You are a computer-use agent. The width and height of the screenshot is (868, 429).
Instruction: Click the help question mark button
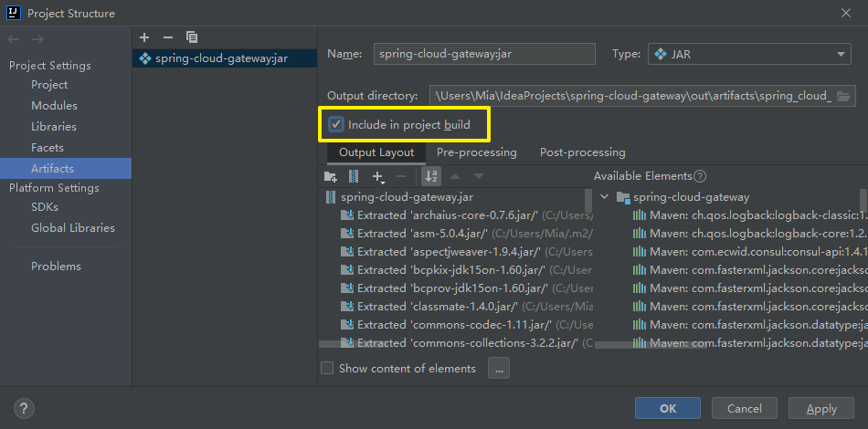tap(23, 409)
